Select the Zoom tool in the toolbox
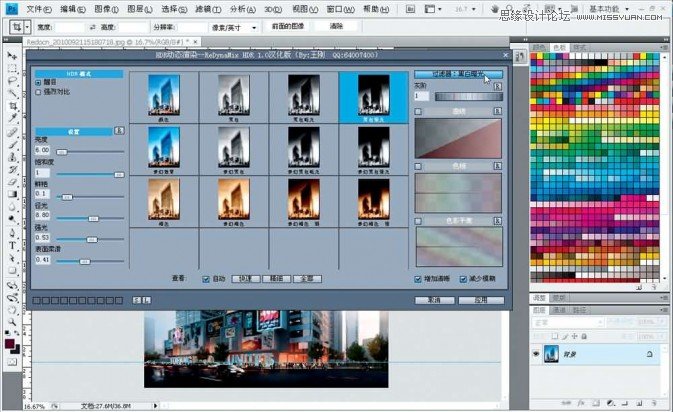The image size is (673, 412). point(12,322)
